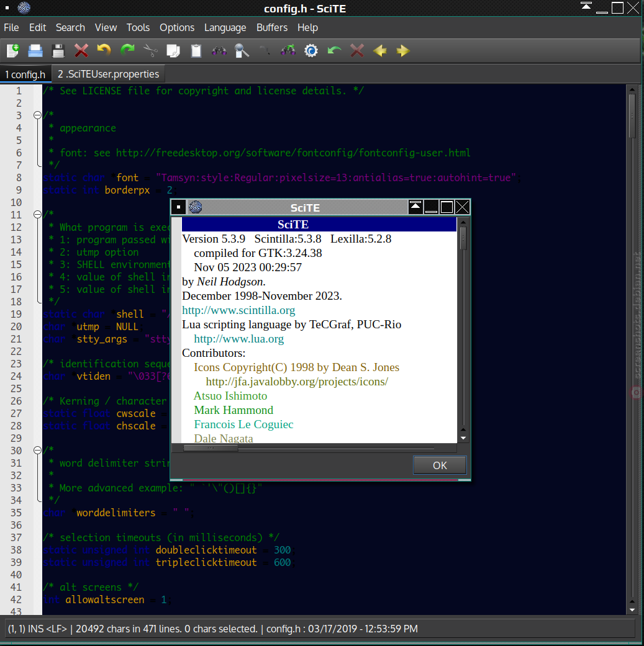The width and height of the screenshot is (644, 646).
Task: Click the blue Open file toolbar icon
Action: (35, 51)
